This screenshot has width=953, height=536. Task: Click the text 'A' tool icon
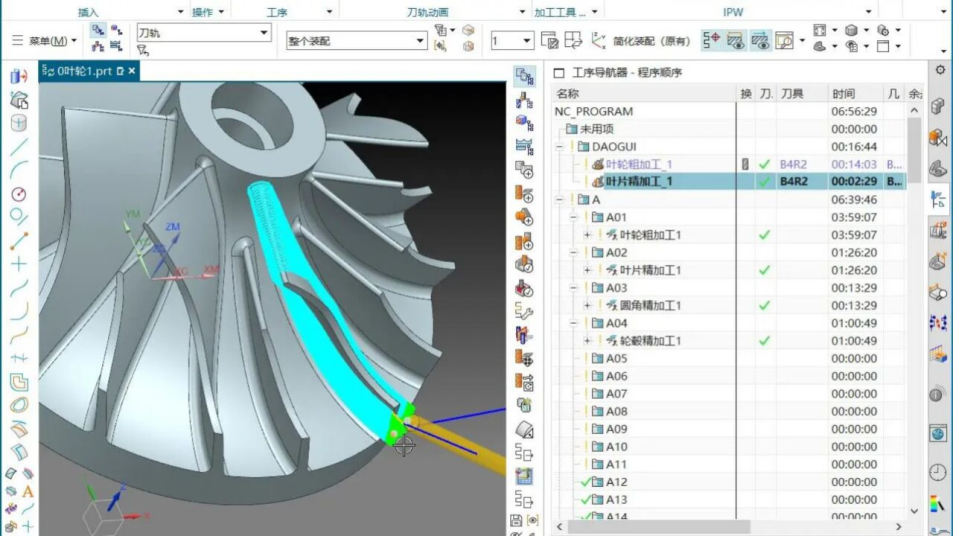28,492
